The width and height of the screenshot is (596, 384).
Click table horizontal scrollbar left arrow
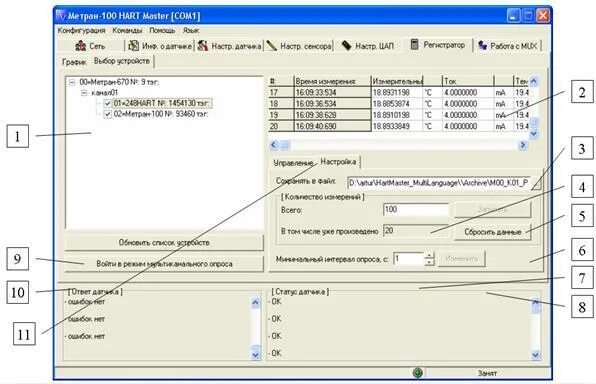pos(274,144)
